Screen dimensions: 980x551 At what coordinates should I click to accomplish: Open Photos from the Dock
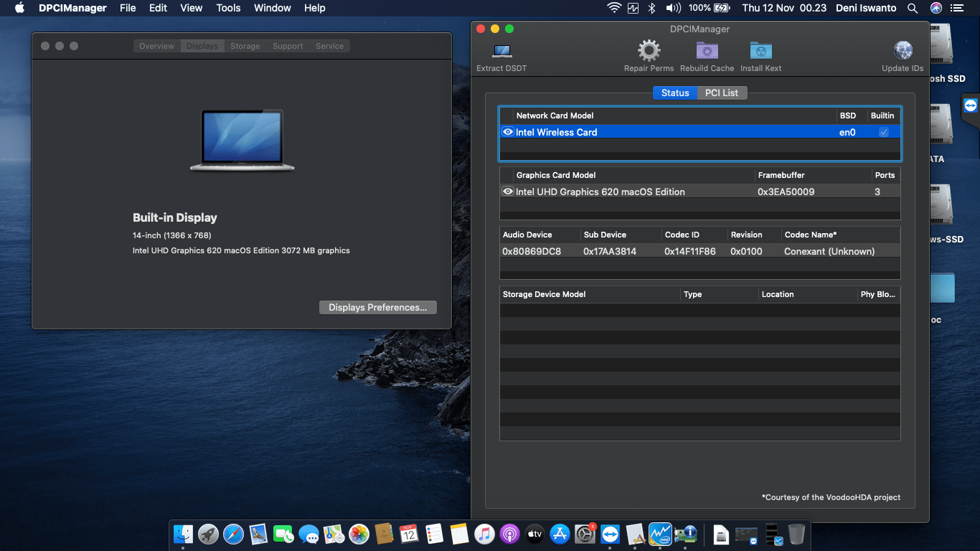[x=359, y=534]
